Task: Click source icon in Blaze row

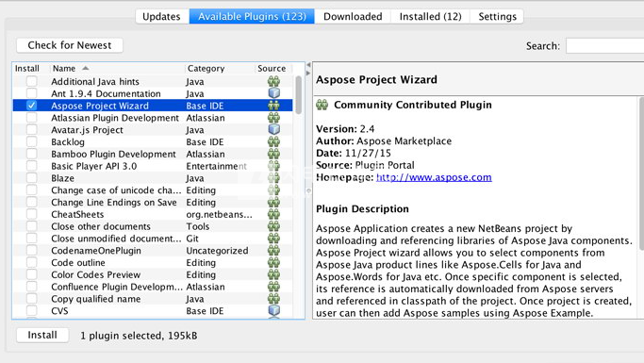Action: 274,178
